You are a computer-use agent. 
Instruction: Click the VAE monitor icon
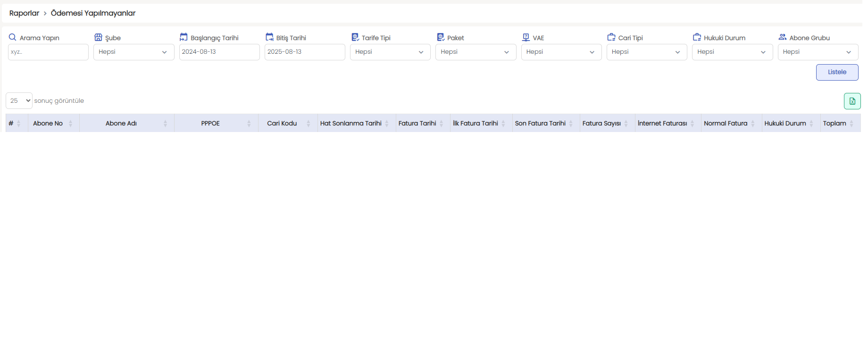coord(526,37)
